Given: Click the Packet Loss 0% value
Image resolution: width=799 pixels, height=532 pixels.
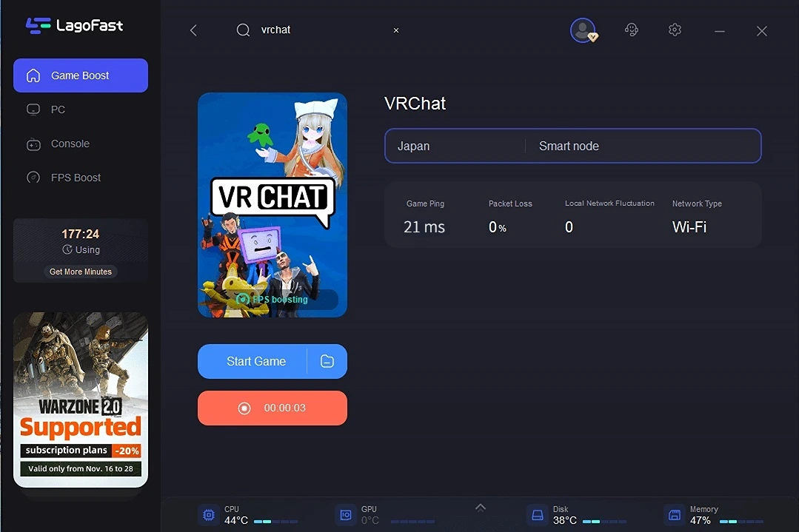Looking at the screenshot, I should (x=498, y=227).
